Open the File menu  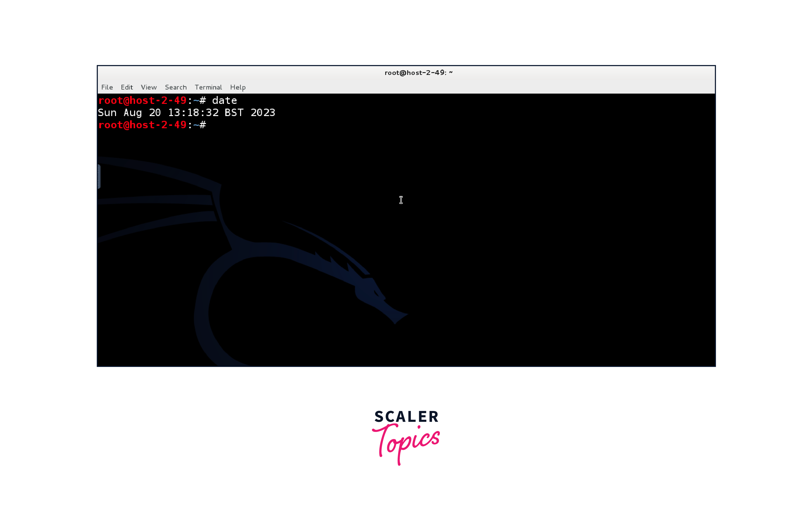click(x=107, y=87)
